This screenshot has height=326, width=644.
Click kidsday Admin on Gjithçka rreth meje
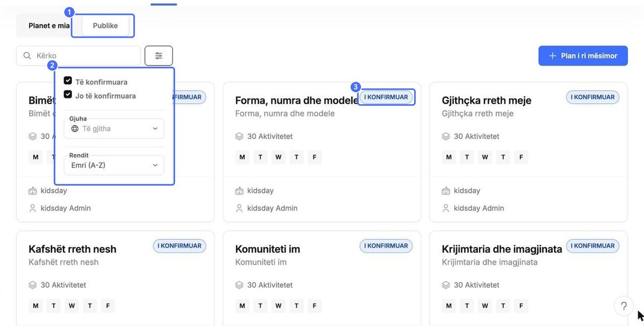coord(479,208)
